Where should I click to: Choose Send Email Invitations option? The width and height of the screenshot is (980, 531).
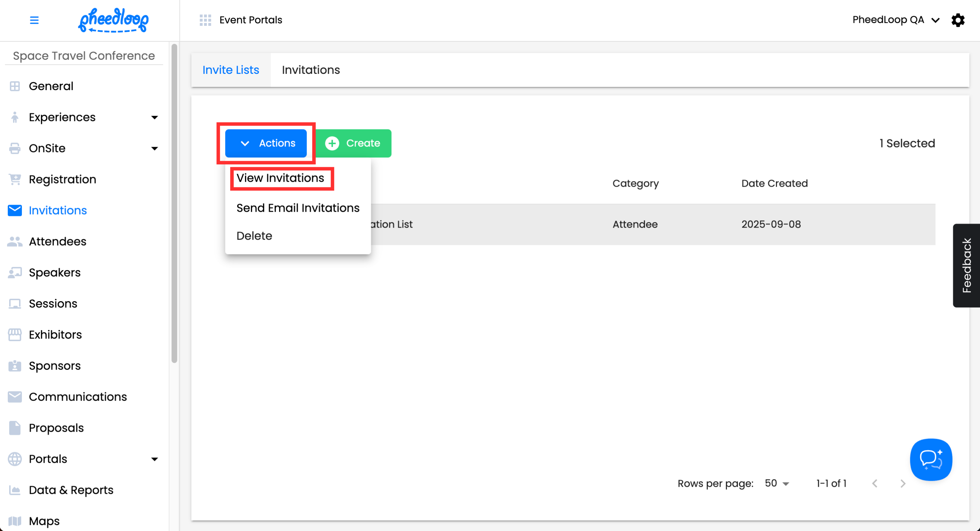pos(298,208)
